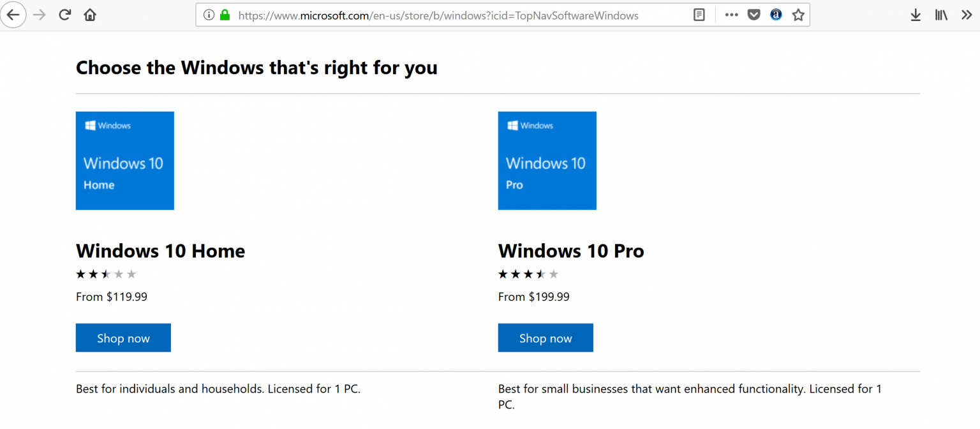Open the page actions three-dot menu

point(732,15)
